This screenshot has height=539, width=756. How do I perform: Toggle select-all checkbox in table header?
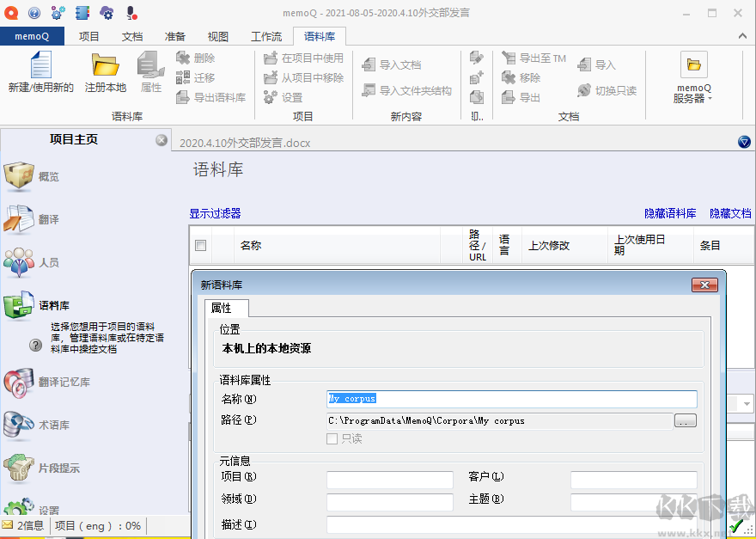point(200,246)
